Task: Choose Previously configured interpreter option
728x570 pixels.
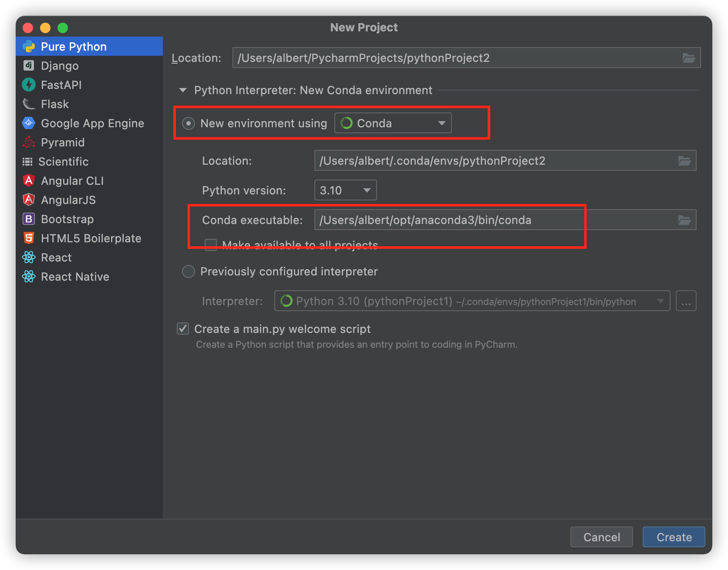Action: (188, 271)
